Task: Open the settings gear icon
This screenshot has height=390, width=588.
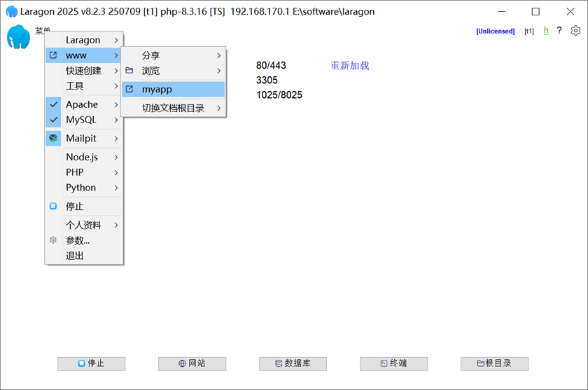Action: (x=575, y=31)
